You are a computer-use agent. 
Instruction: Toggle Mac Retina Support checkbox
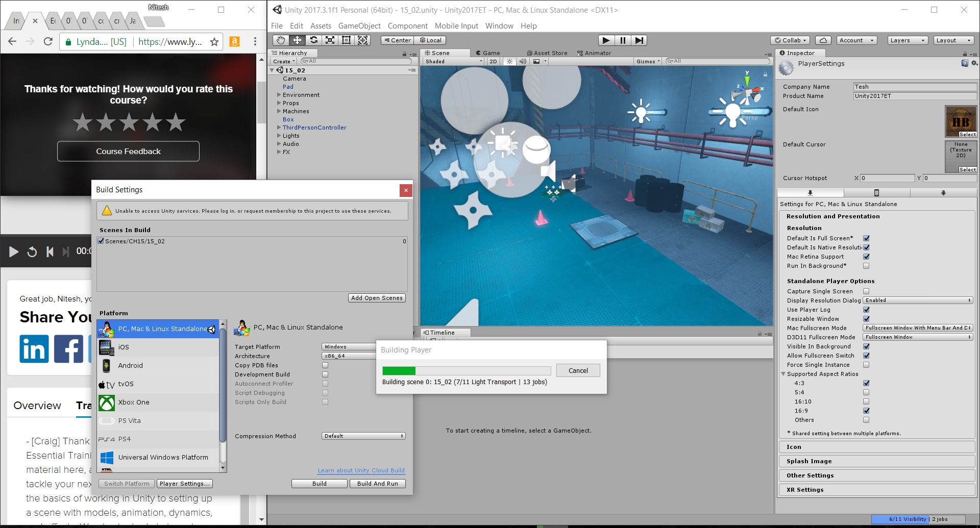click(x=866, y=257)
